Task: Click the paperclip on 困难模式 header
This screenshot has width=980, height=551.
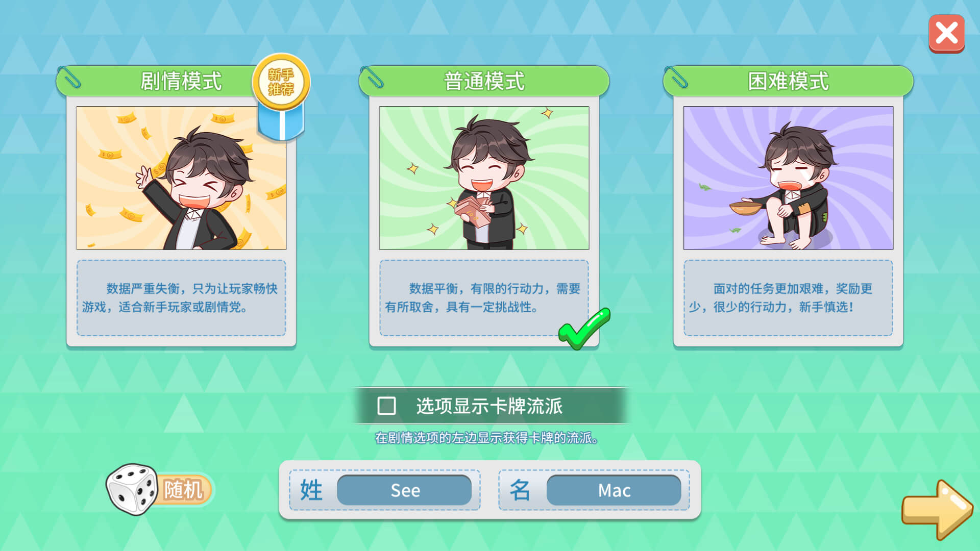Action: tap(676, 77)
